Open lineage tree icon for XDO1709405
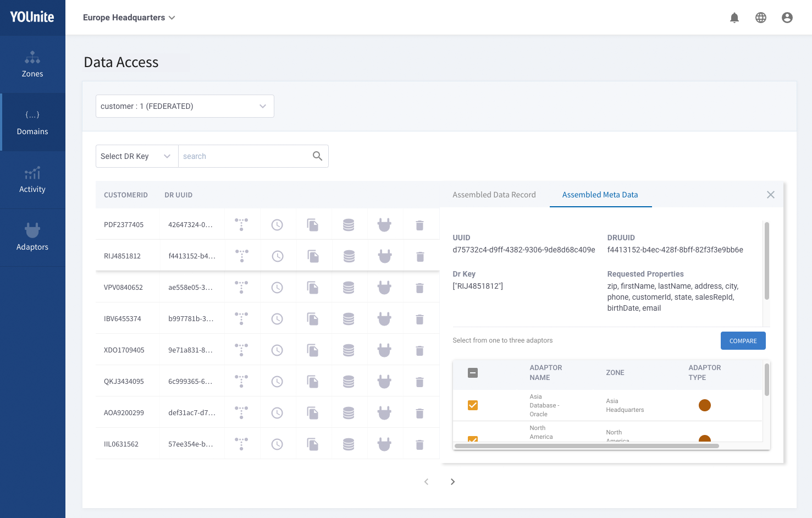Screen dimensions: 812x518 (241, 350)
